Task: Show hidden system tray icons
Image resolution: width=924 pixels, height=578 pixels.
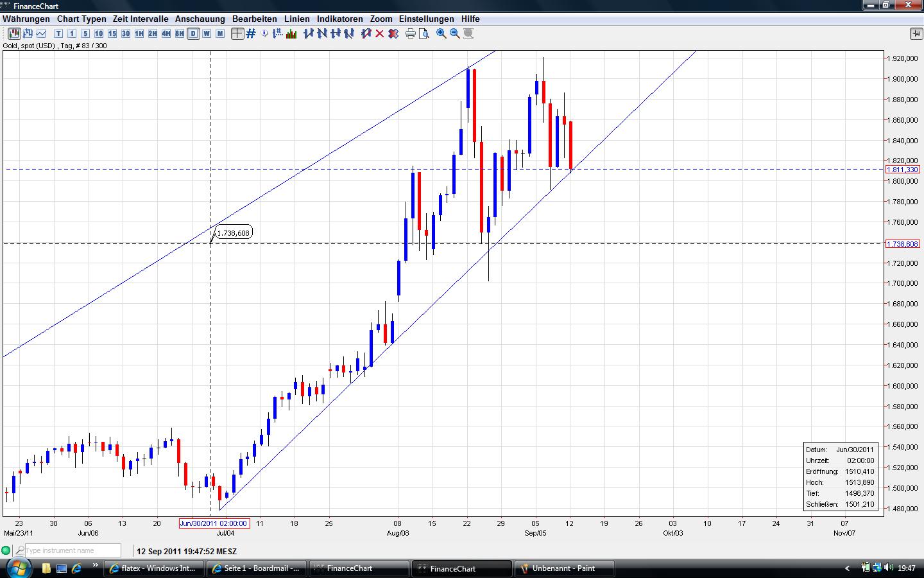Action: [847, 568]
